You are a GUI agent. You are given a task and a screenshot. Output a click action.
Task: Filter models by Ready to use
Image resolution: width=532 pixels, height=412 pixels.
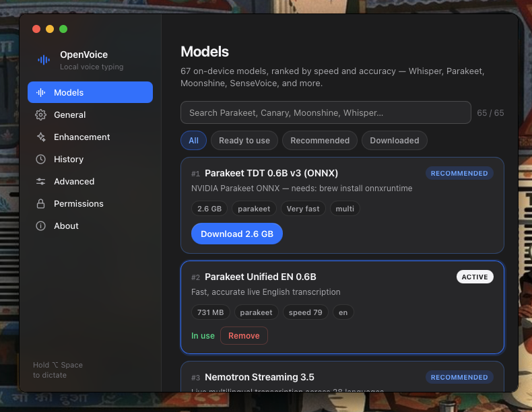pos(244,141)
